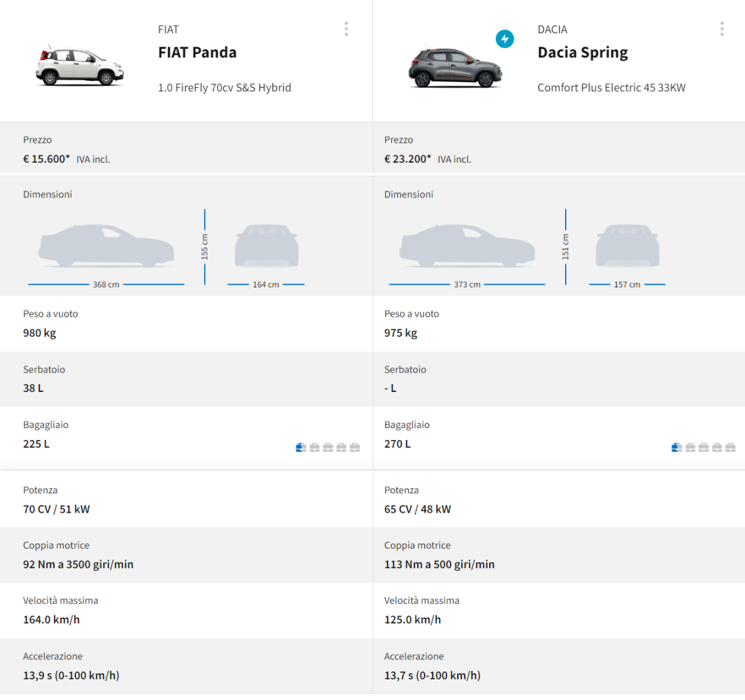Click FIAT Panda side-view silhouette, 368 cm
This screenshot has width=745, height=700.
[106, 247]
